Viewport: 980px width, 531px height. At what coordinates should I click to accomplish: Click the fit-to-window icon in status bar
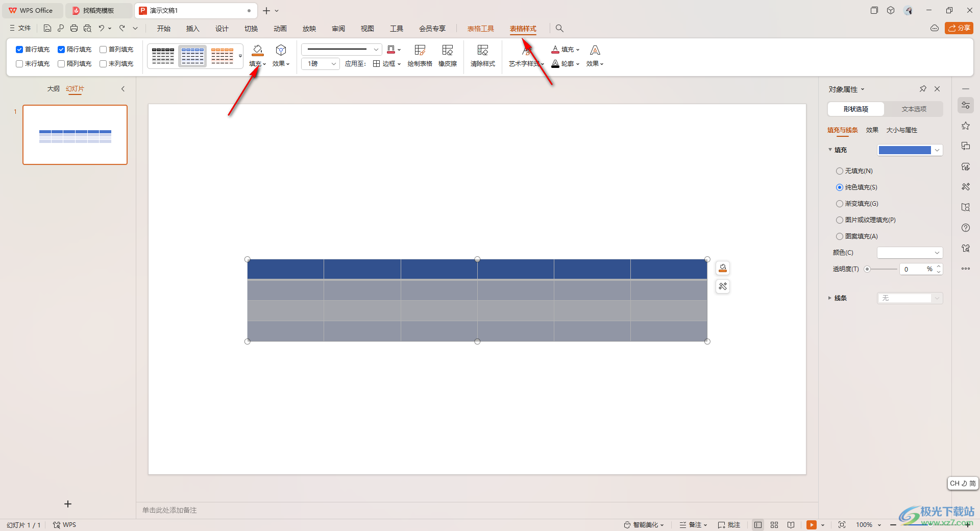(842, 525)
